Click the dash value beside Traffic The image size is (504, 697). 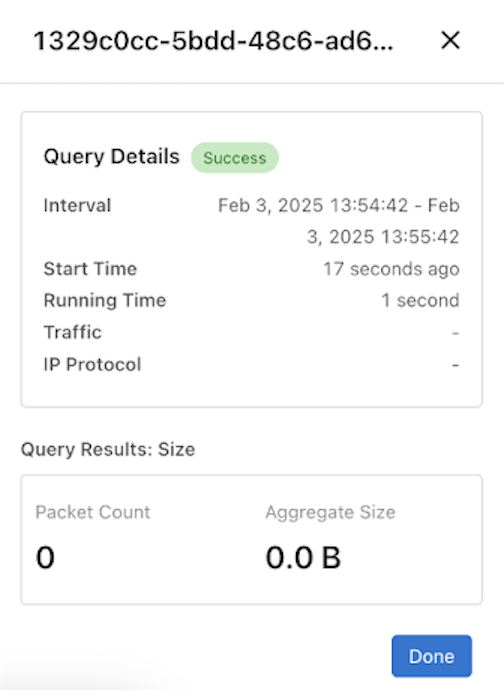tap(456, 333)
